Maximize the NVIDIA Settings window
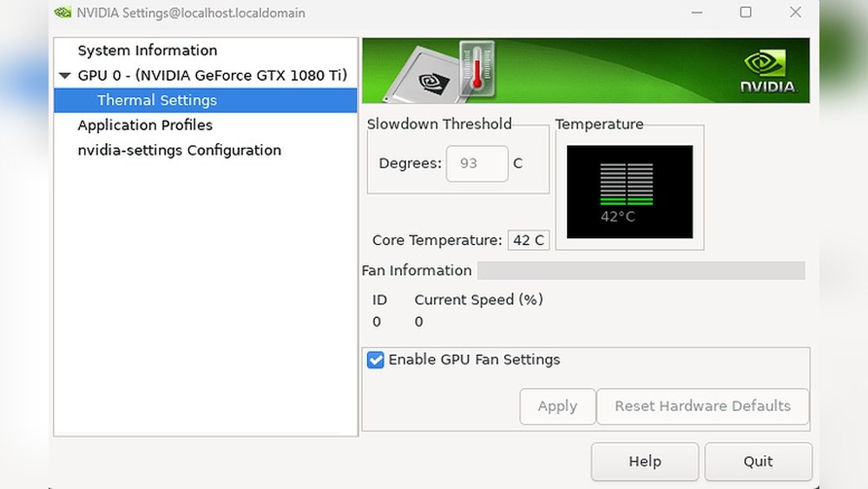 pos(746,13)
